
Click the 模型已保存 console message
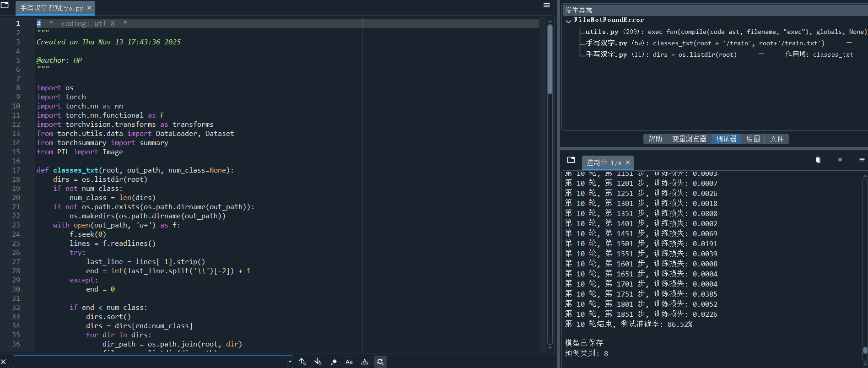(x=584, y=343)
